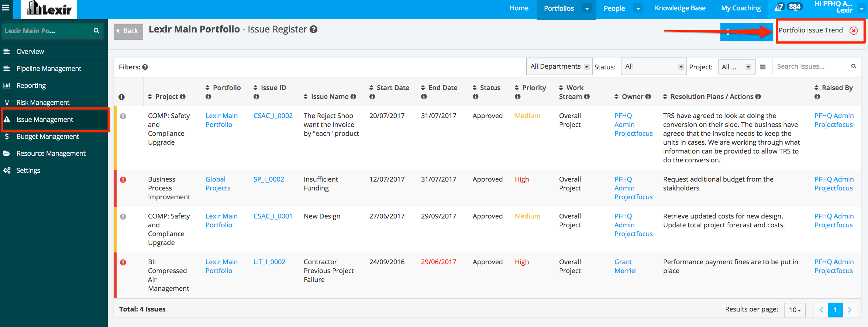
Task: Open Settings in the sidebar
Action: point(54,171)
